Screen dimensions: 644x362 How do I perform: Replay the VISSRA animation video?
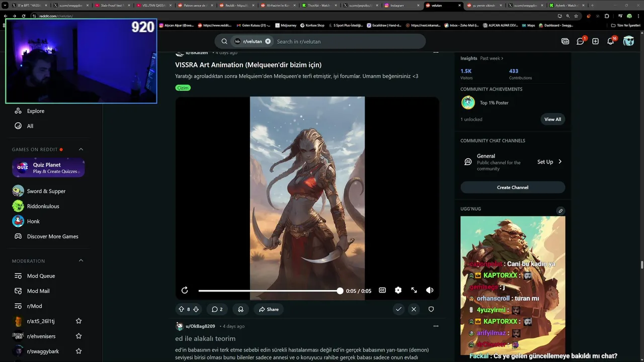pos(185,290)
